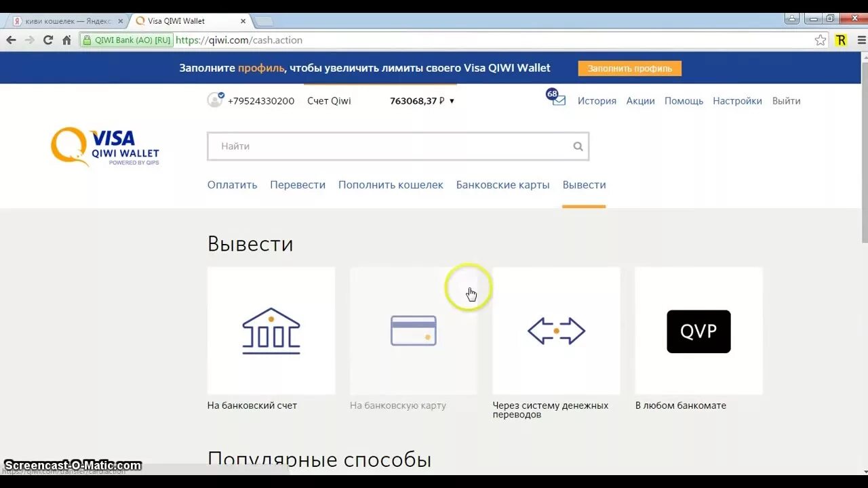Click the На банковскую карту label
The height and width of the screenshot is (488, 868).
coord(398,405)
